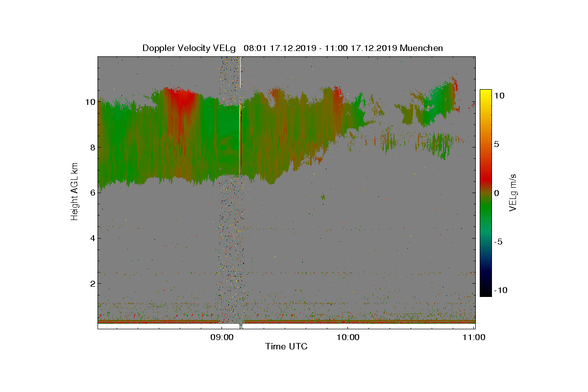Click the colorbar label '5'

click(496, 145)
